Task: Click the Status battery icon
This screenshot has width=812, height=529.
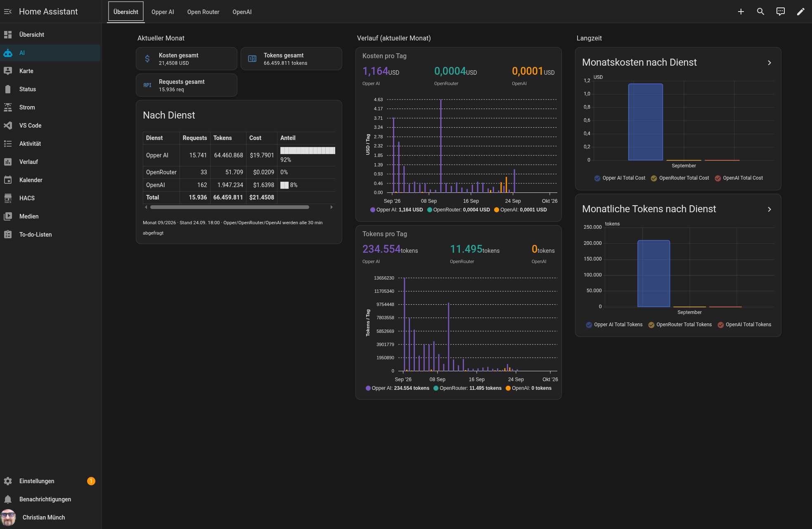Action: coord(8,89)
